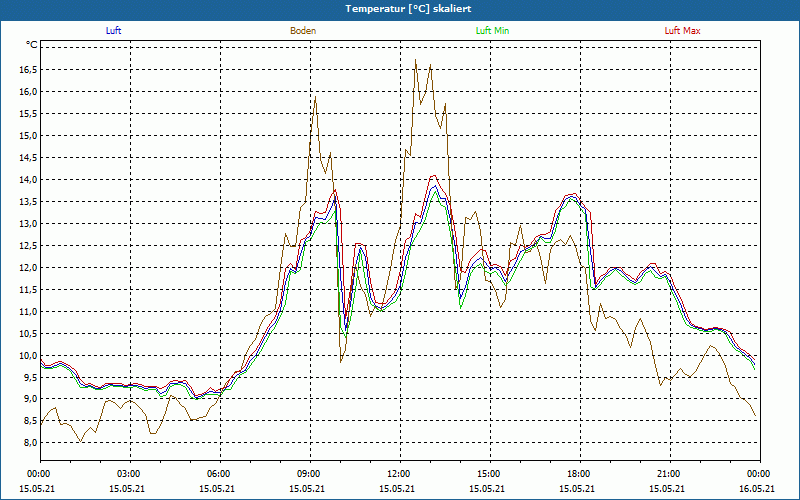800x500 pixels.
Task: Click the '15:00' time axis label
Action: (487, 474)
